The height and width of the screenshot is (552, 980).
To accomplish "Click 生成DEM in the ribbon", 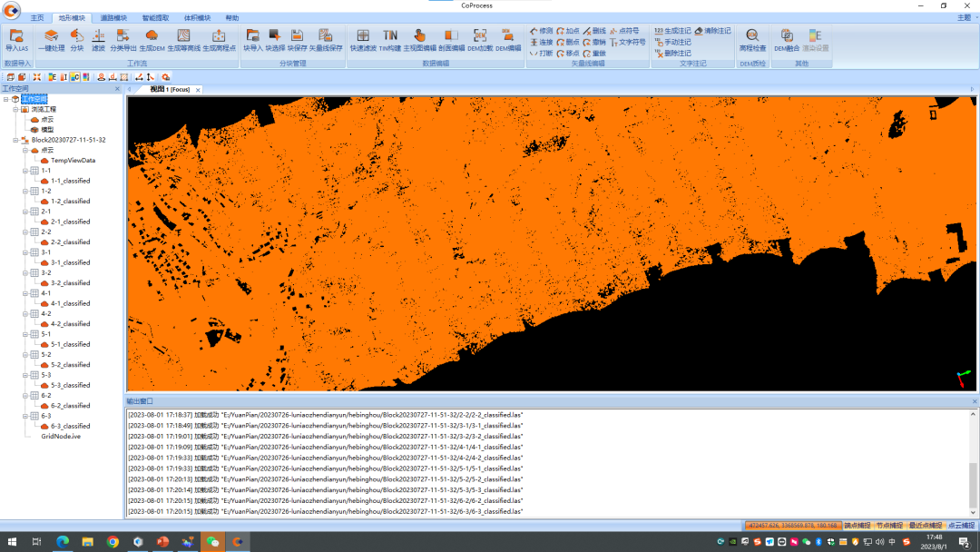I will (152, 40).
